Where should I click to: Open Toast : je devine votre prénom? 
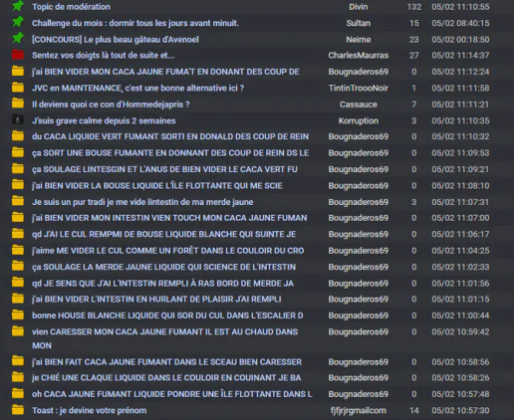coord(89,410)
